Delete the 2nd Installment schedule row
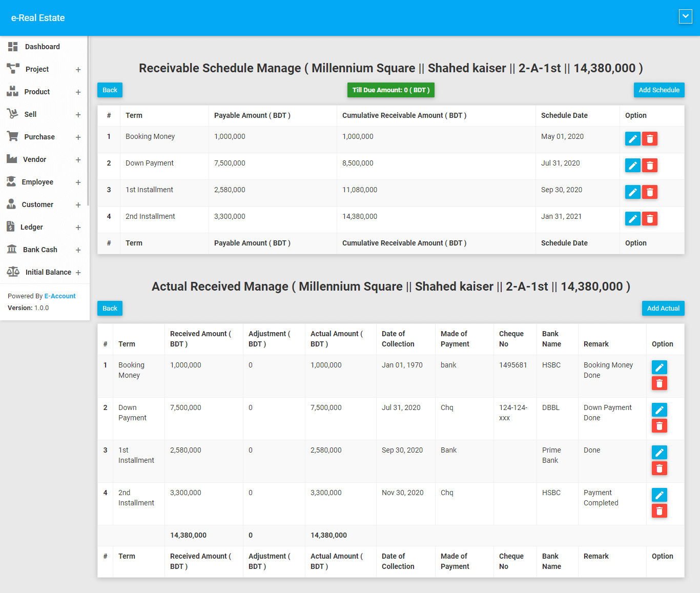The height and width of the screenshot is (593, 700). coord(649,219)
